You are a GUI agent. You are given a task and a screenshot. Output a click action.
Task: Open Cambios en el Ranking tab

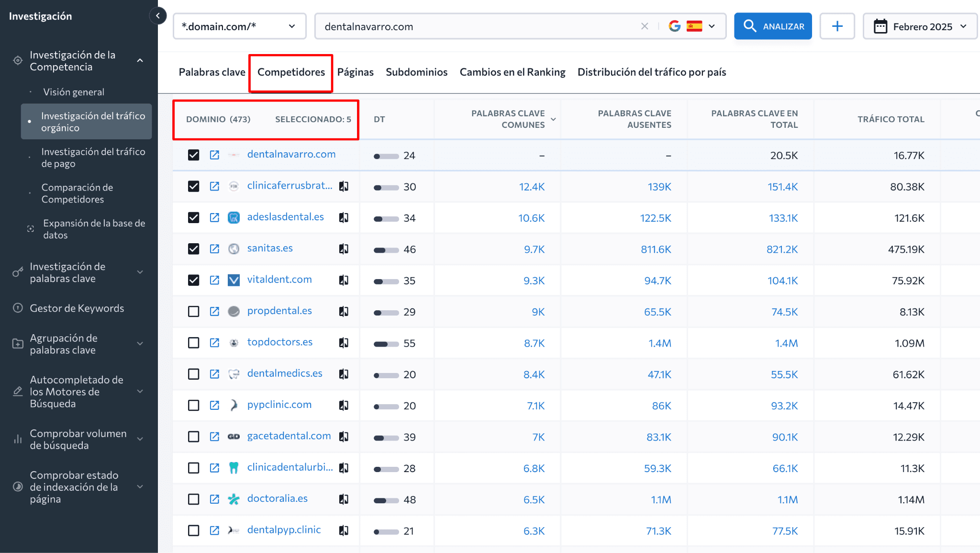click(x=512, y=72)
